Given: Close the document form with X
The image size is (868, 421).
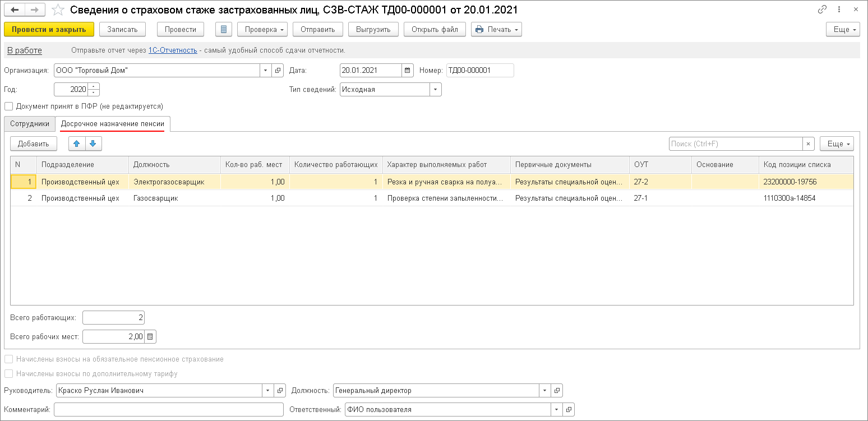Looking at the screenshot, I should point(856,10).
